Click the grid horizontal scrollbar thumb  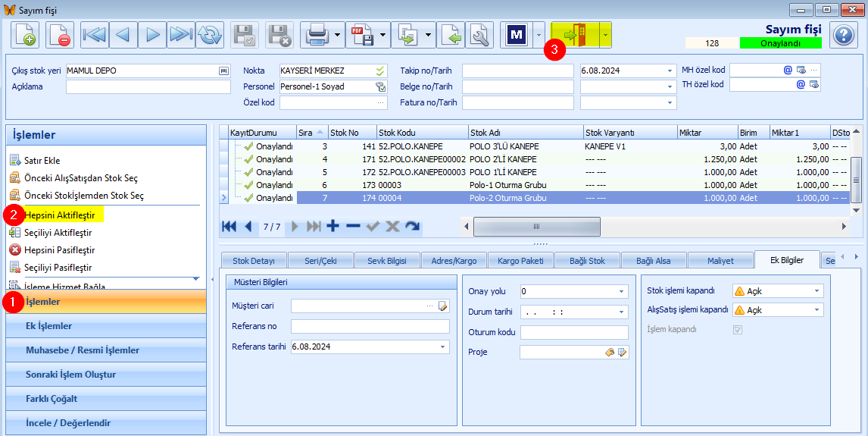click(536, 226)
